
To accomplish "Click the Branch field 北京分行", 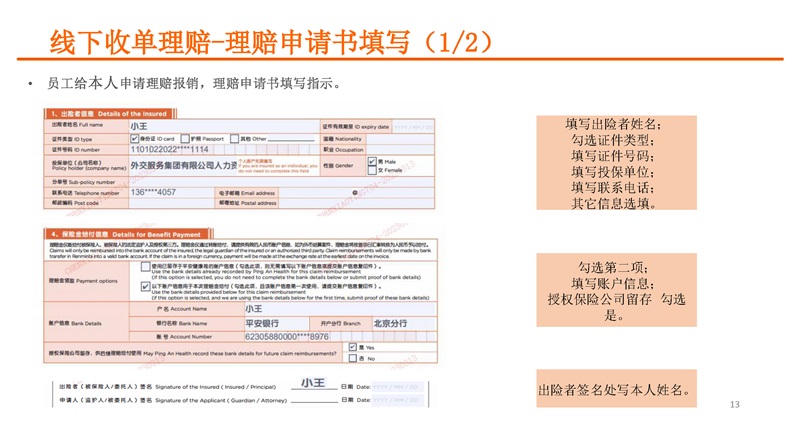I will [404, 324].
